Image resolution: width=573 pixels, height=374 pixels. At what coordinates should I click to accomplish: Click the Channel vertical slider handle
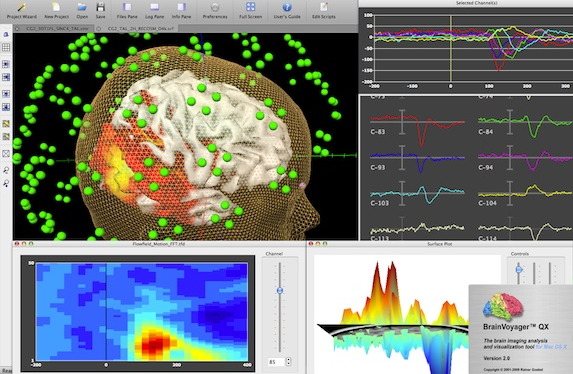280,291
